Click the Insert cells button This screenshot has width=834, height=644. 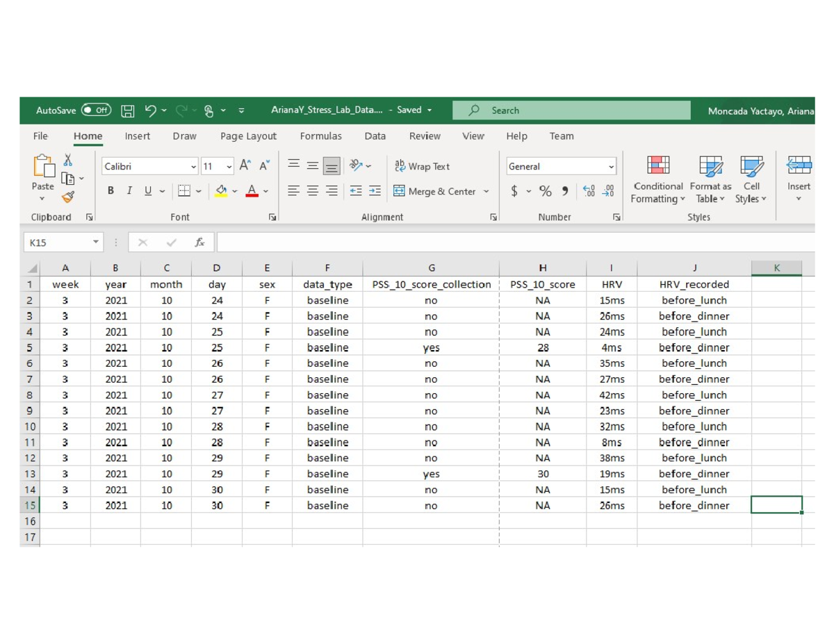pos(799,179)
